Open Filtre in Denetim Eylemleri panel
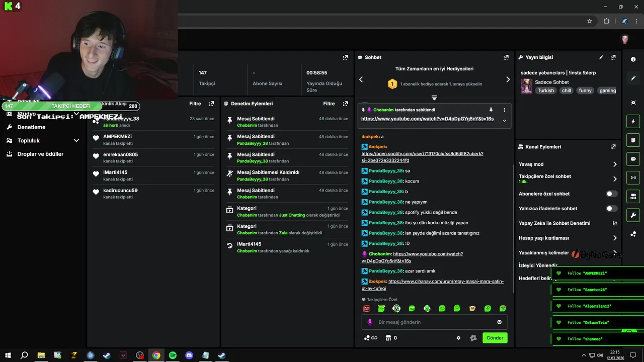This screenshot has height=362, width=644. [x=329, y=104]
